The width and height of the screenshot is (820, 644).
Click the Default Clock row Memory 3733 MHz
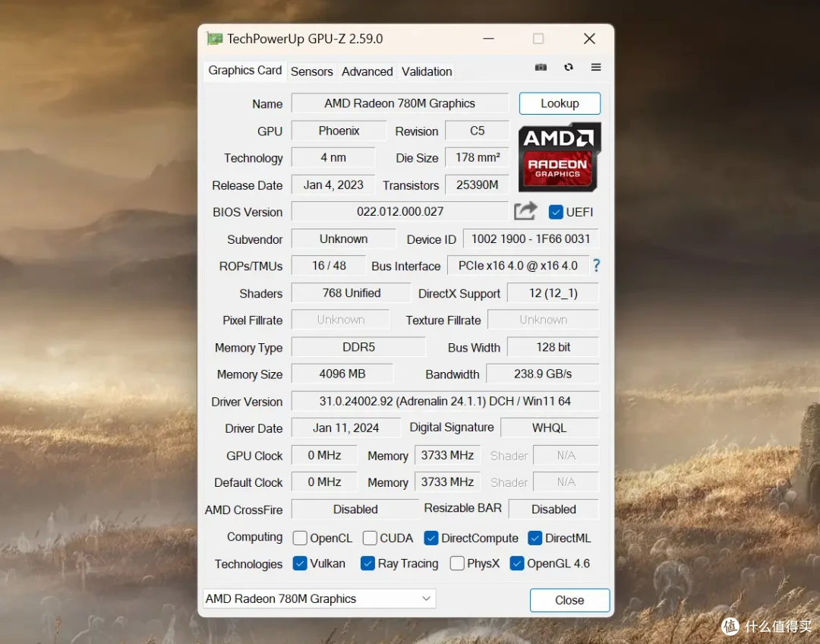[447, 481]
